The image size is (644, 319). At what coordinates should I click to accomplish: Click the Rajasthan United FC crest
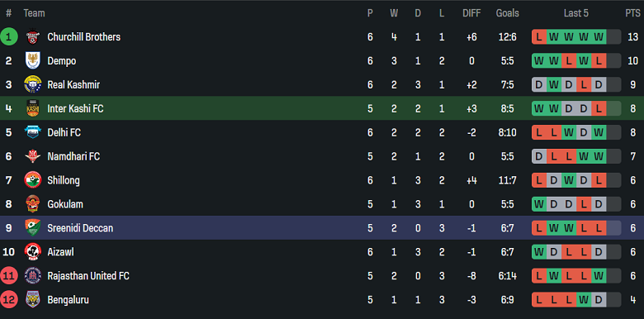(32, 275)
